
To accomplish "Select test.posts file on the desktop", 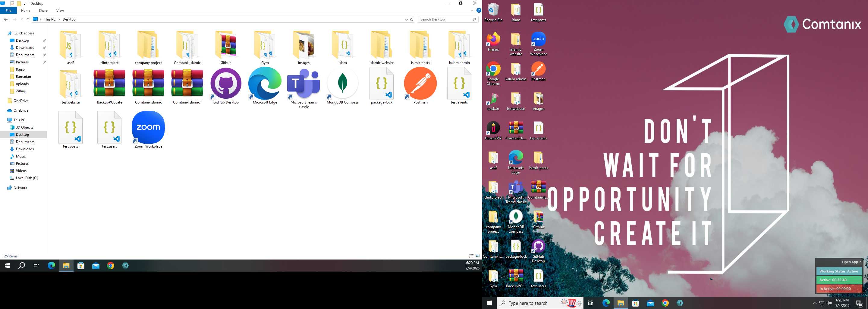I will [x=538, y=12].
